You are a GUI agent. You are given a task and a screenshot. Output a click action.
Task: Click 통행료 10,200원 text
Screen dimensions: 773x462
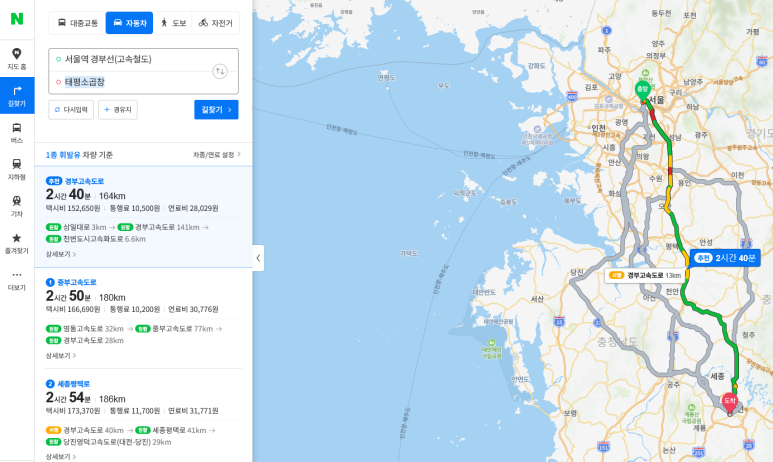click(x=135, y=310)
